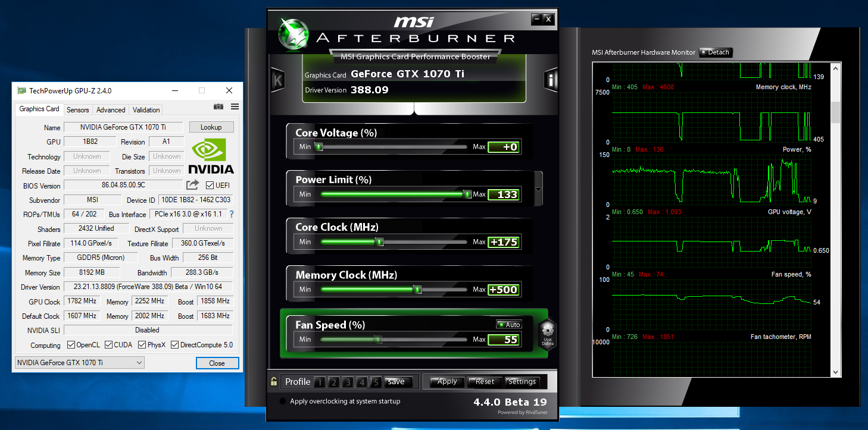Toggle the fan speed Auto button
This screenshot has width=868, height=430.
509,325
